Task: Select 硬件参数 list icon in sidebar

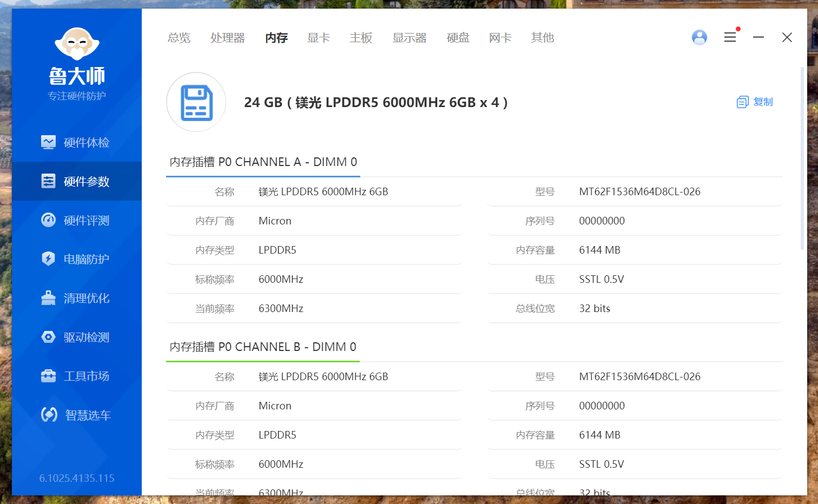Action: [x=48, y=181]
